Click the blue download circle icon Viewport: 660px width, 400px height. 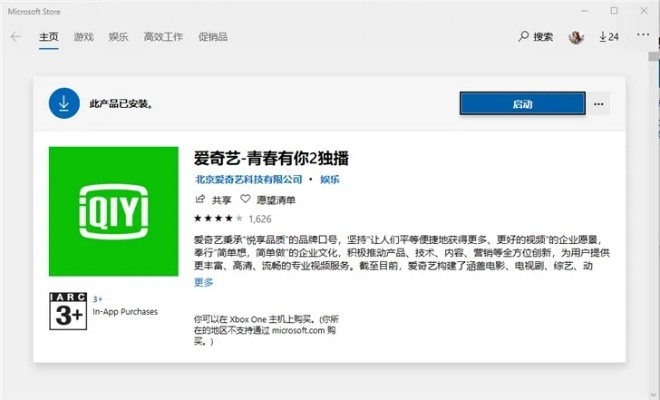point(64,103)
